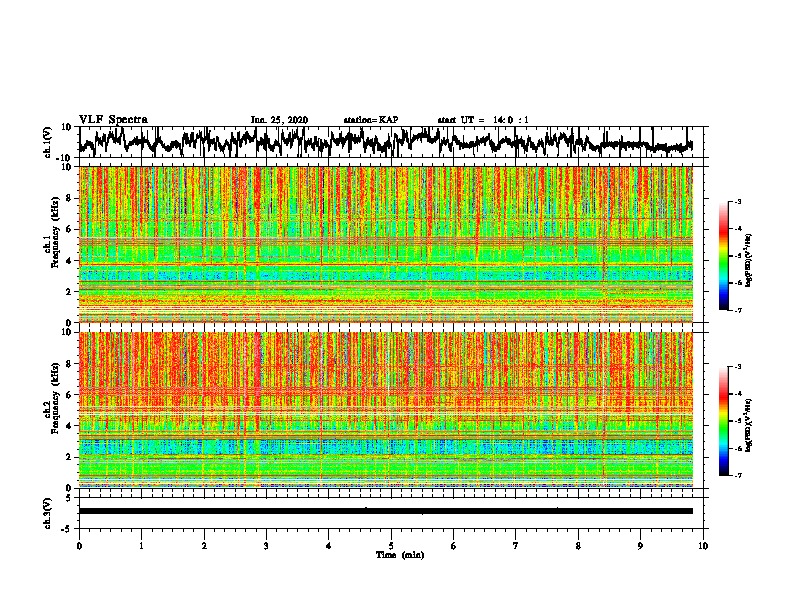The width and height of the screenshot is (792, 612).
Task: Click the "-3" label on the ch.2 color scale
Action: (738, 367)
